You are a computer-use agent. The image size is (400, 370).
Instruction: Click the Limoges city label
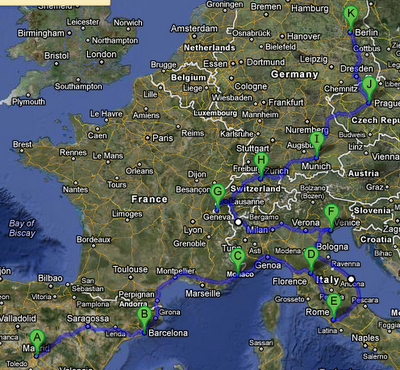(x=127, y=214)
